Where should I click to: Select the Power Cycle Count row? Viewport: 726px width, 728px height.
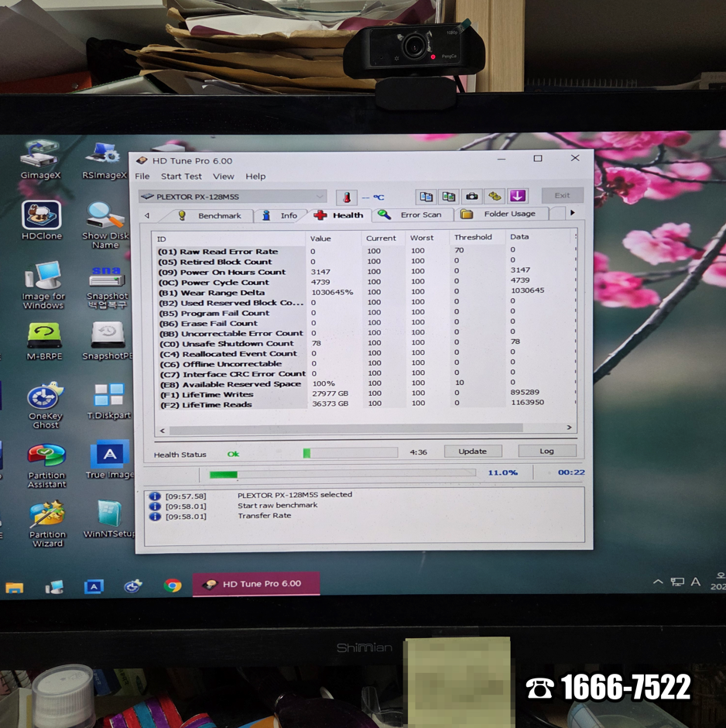(365, 282)
